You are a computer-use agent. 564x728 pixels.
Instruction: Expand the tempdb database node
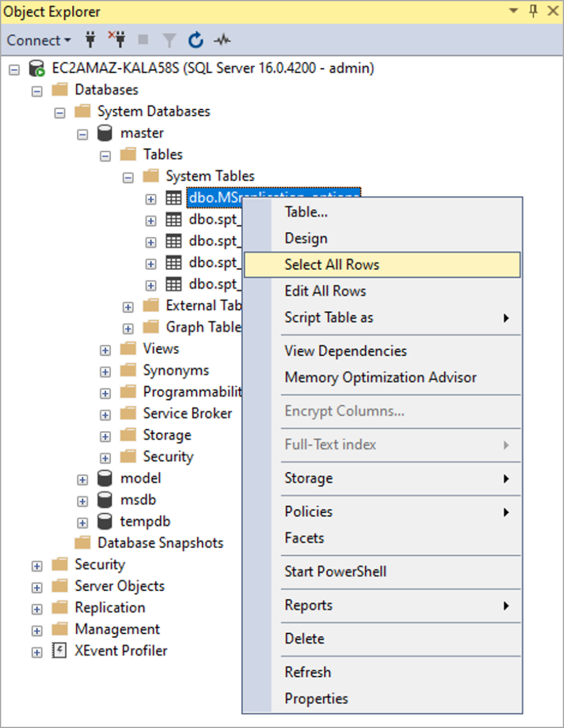coord(83,523)
